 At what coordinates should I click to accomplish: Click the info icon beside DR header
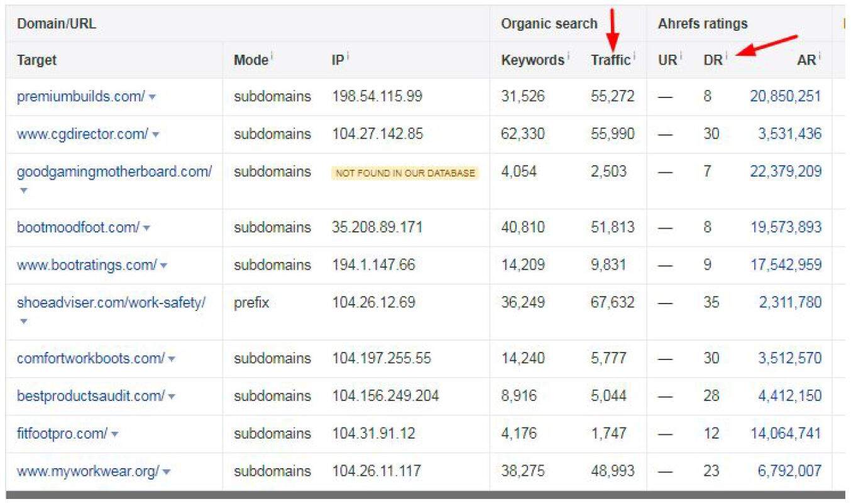727,57
